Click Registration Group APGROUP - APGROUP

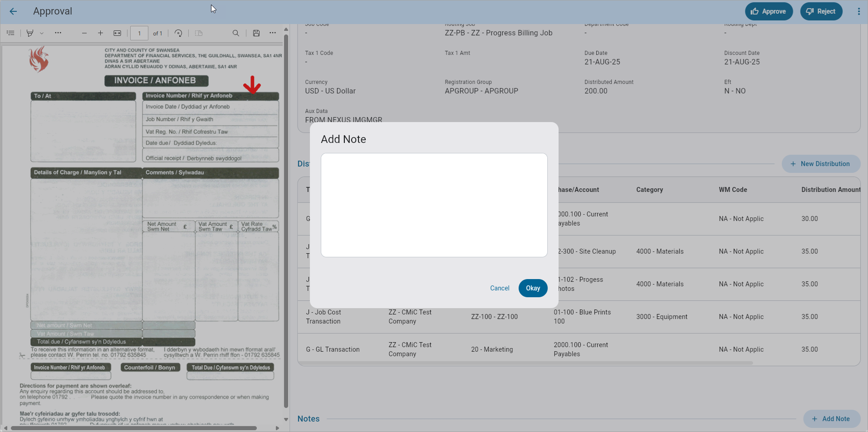481,91
